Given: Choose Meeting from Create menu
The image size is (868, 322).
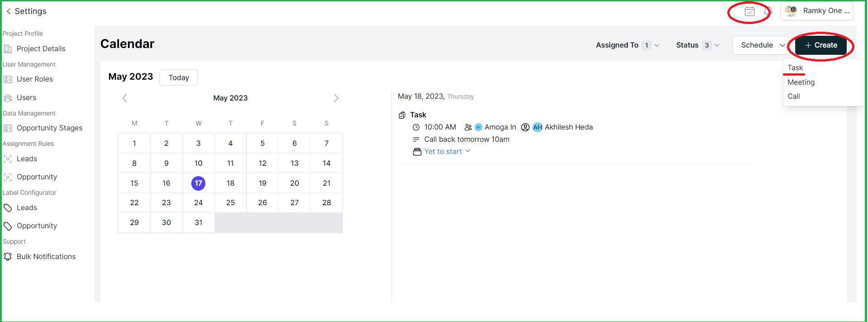Looking at the screenshot, I should [801, 82].
